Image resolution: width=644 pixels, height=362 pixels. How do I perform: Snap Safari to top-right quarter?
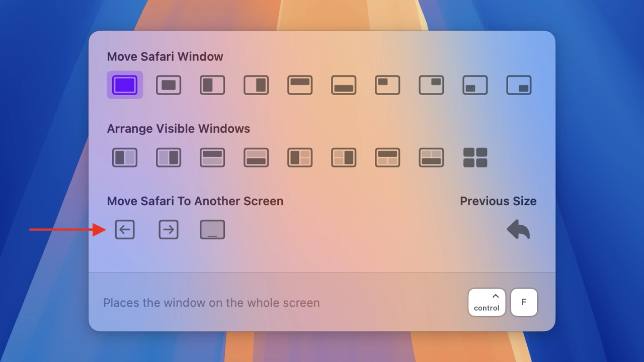(431, 85)
